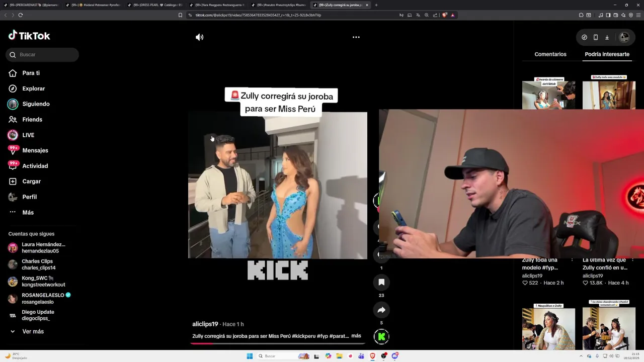
Task: Open Brave Shields lion icon
Action: click(444, 15)
